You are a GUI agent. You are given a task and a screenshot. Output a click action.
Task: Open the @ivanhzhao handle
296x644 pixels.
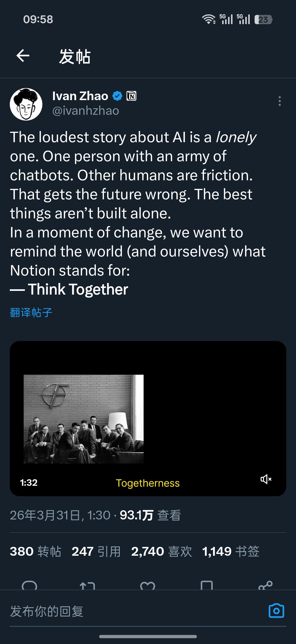point(86,111)
